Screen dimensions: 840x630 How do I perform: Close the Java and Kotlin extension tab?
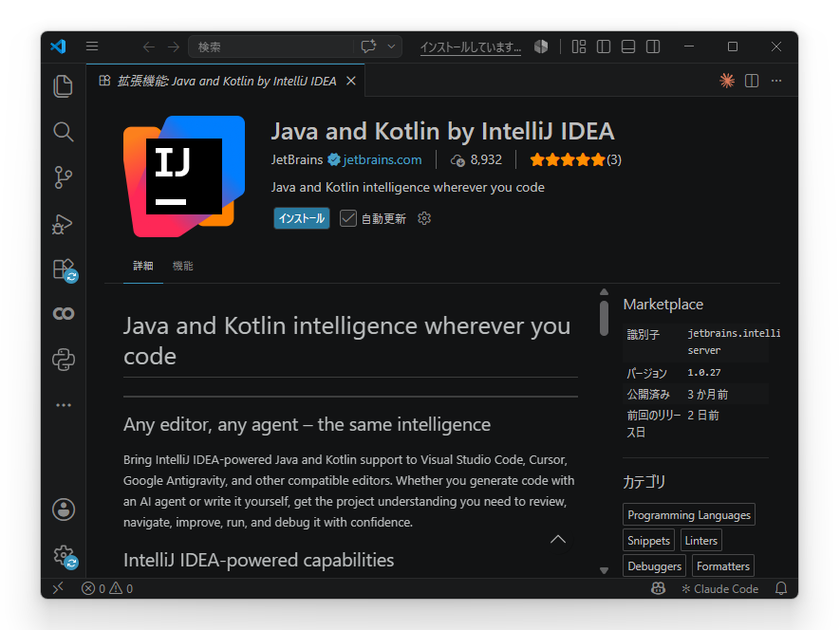click(351, 81)
